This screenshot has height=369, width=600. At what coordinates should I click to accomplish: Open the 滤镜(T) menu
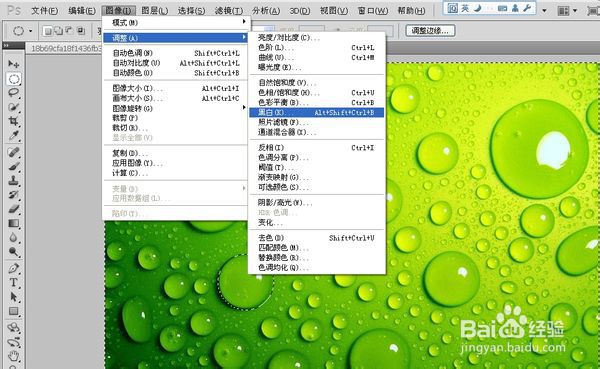tap(228, 11)
